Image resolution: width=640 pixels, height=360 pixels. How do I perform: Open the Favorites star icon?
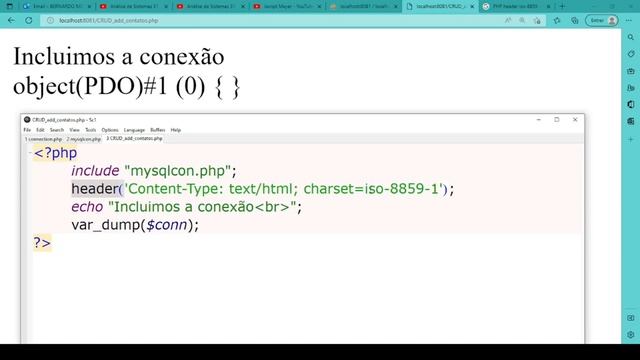tap(557, 20)
